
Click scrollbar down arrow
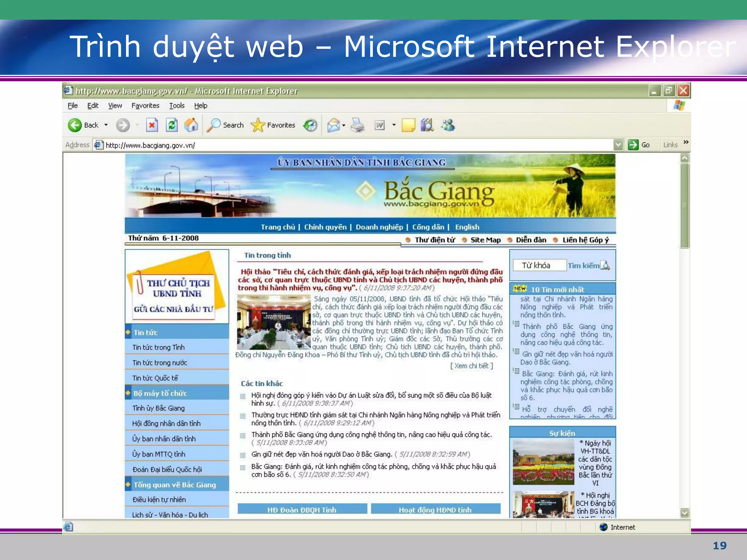[685, 513]
